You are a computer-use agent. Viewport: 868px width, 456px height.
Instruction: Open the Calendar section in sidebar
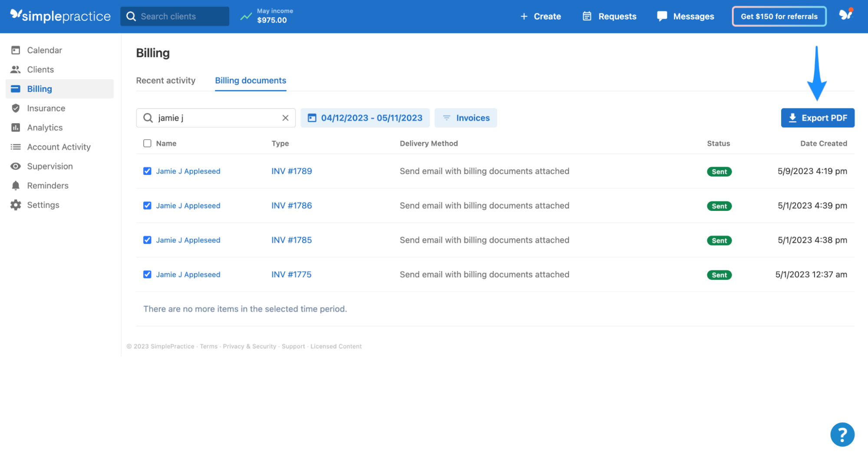tap(44, 50)
